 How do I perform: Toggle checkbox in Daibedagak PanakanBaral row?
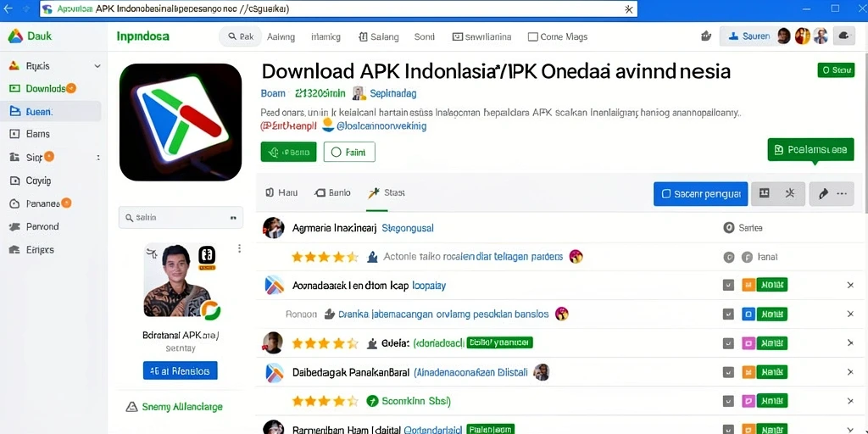(x=728, y=372)
